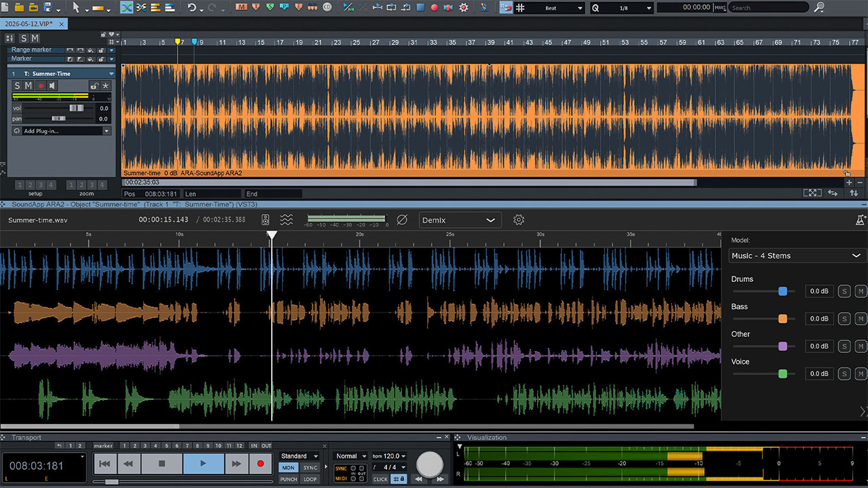Expand the Summer-Time track header arrow

pyautogui.click(x=111, y=73)
